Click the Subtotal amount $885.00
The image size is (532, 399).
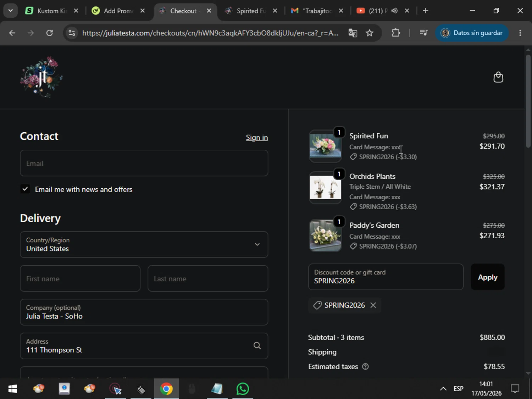pos(492,337)
